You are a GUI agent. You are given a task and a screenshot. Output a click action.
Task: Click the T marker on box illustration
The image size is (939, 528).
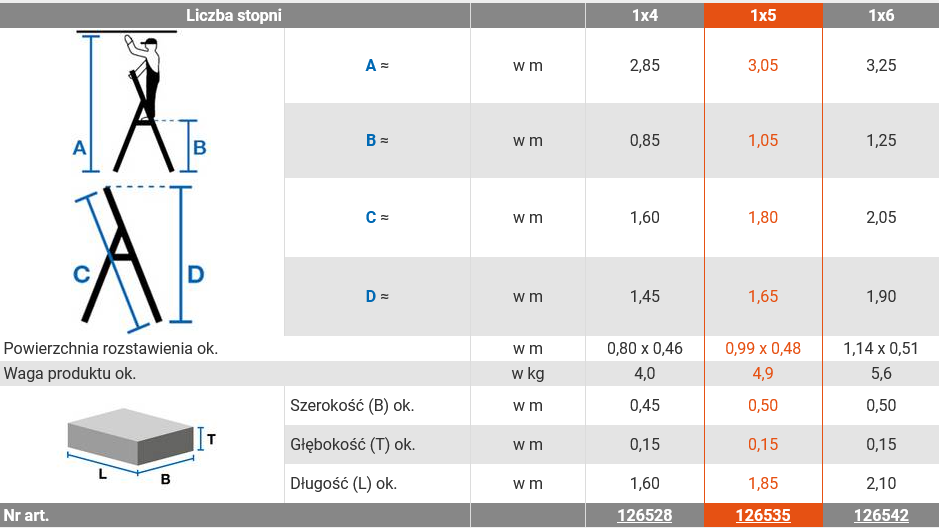(x=211, y=440)
